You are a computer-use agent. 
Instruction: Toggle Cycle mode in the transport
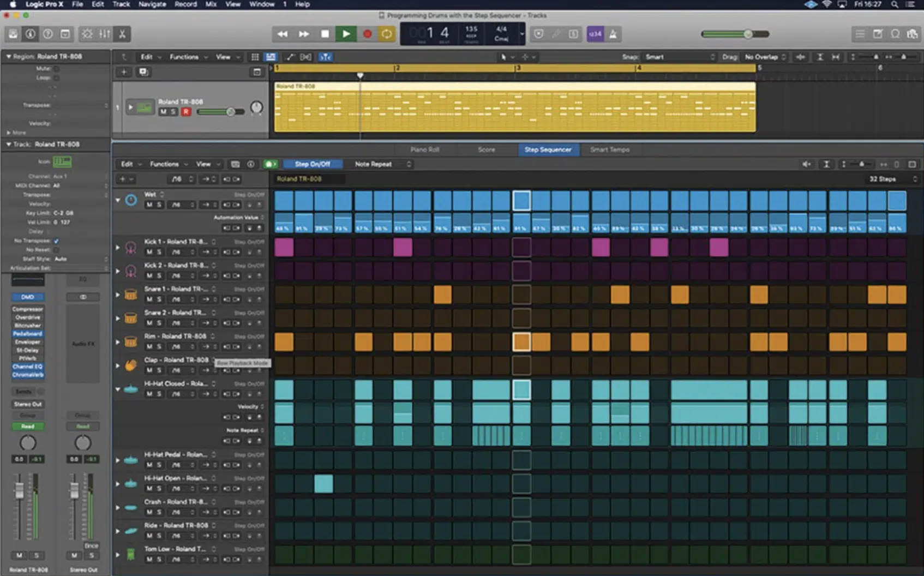tap(387, 34)
